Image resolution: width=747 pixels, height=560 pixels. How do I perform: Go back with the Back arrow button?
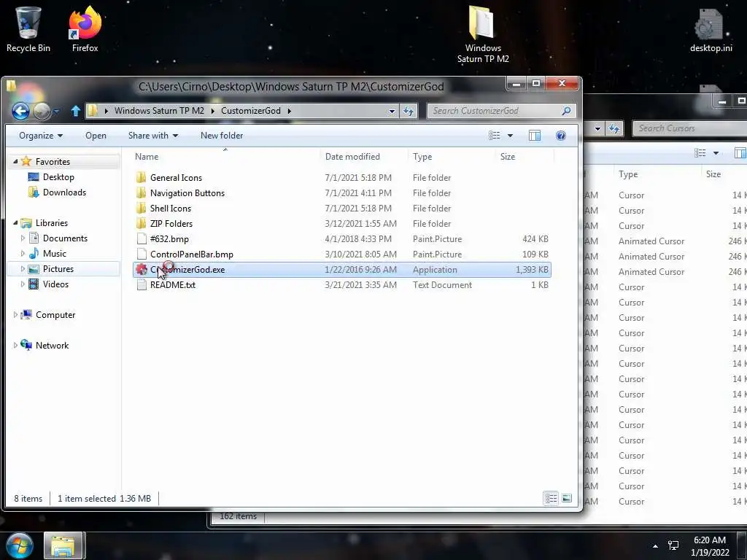point(20,112)
